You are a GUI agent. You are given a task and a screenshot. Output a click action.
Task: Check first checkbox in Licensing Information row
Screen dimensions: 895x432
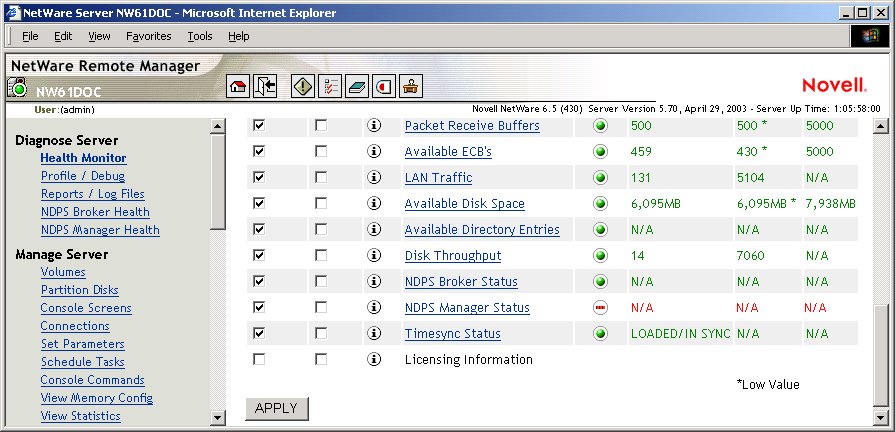[259, 360]
